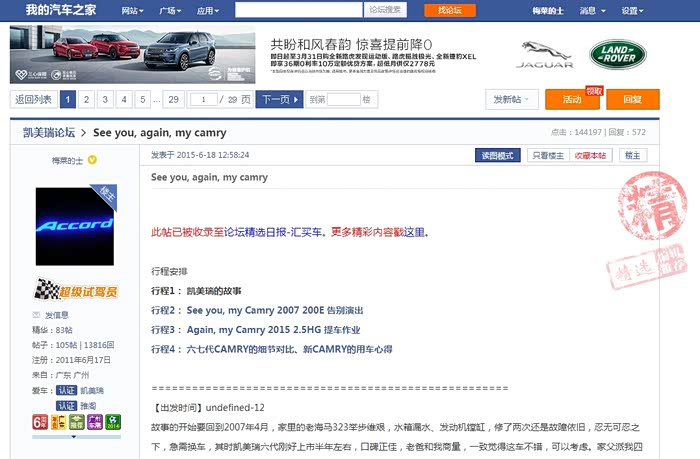
Task: Open the 发新帖 new post dropdown
Action: tap(511, 99)
